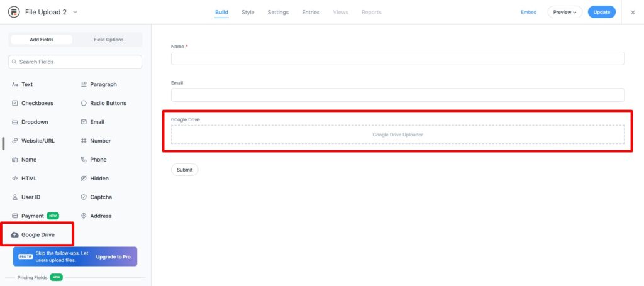The image size is (644, 286).
Task: Click the Hidden field eye icon
Action: (x=84, y=179)
